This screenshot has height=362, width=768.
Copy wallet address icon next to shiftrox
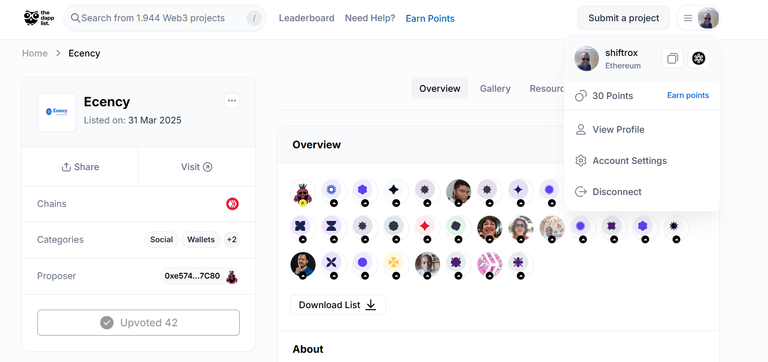[672, 59]
